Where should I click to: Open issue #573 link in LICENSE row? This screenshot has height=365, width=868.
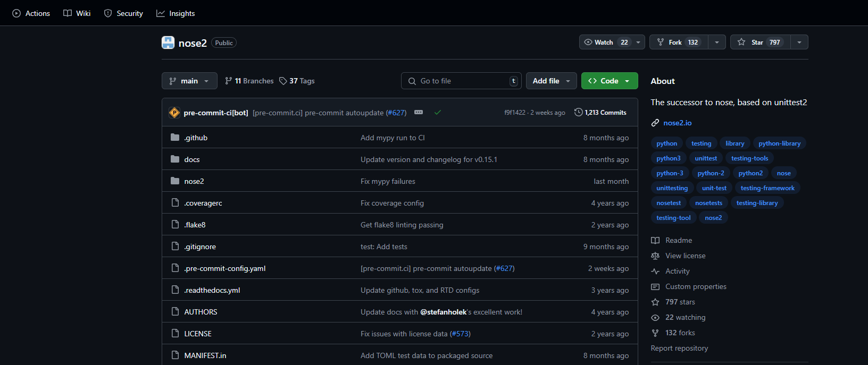coord(460,334)
